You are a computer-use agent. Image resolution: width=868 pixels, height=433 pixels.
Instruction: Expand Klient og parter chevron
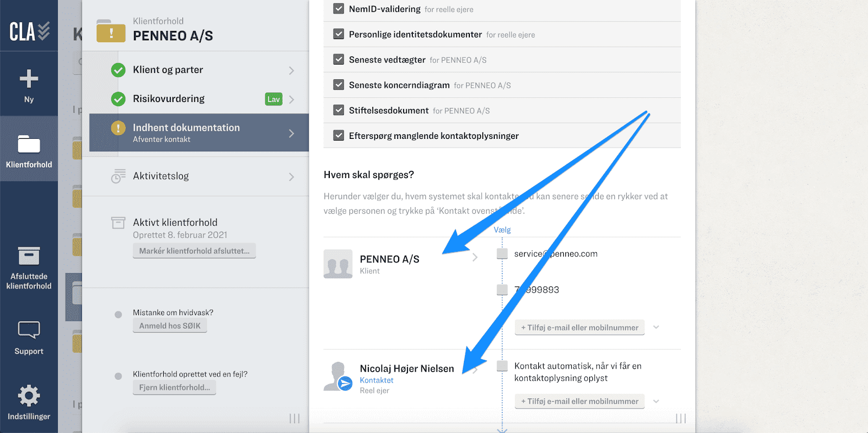(291, 71)
